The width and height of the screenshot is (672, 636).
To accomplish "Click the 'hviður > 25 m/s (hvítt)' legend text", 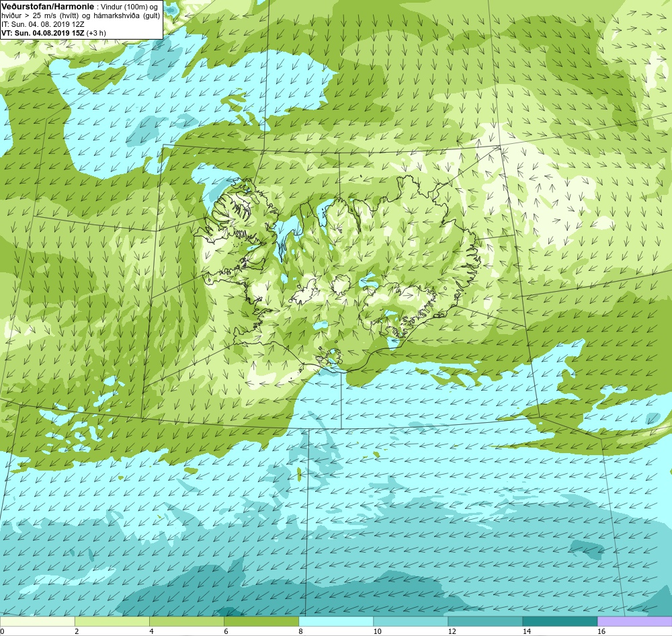I will click(40, 16).
